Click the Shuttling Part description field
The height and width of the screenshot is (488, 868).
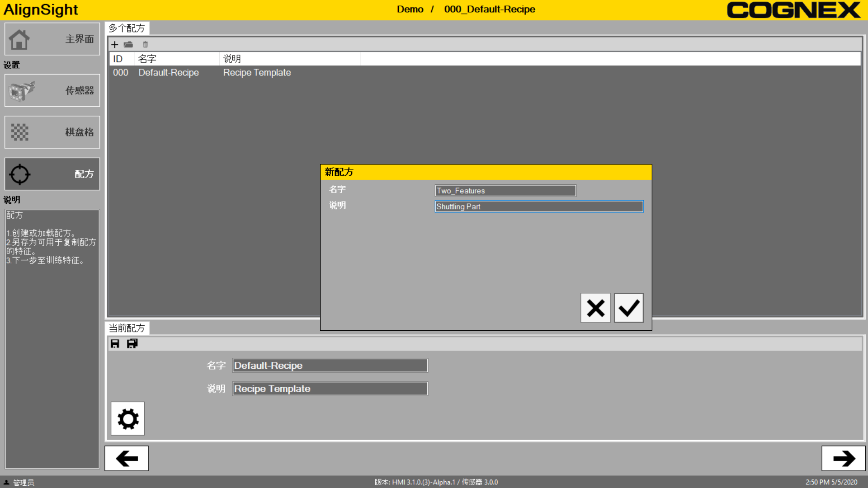pyautogui.click(x=538, y=206)
